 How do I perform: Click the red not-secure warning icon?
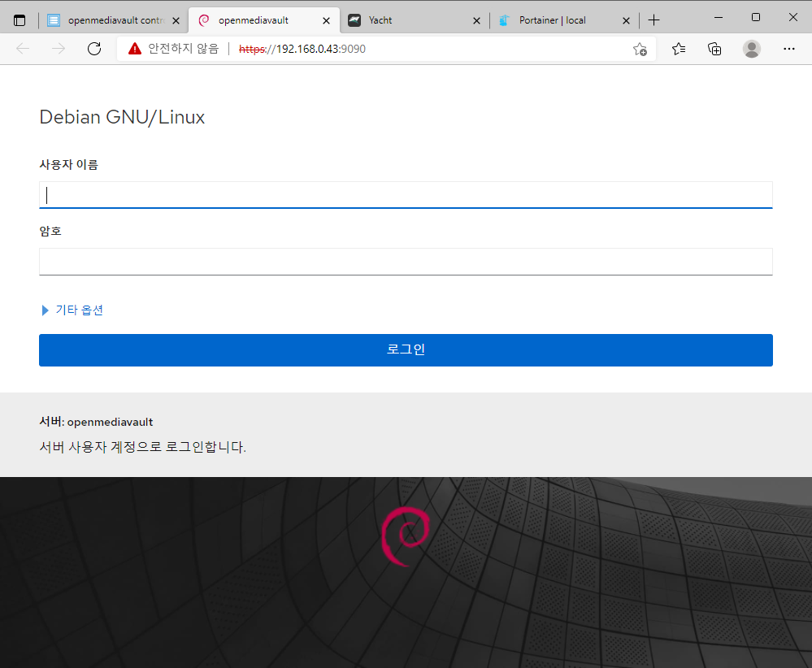tap(135, 49)
